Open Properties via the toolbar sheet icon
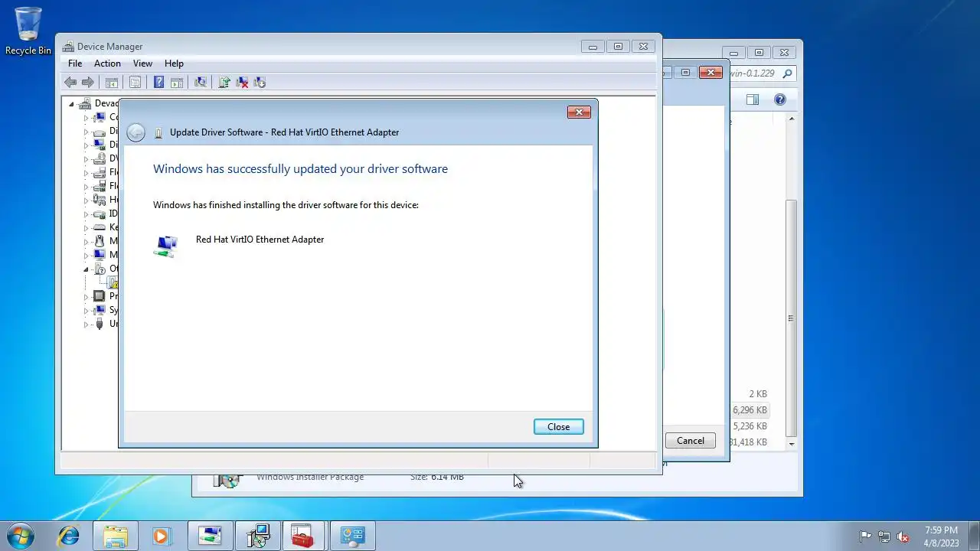 136,83
